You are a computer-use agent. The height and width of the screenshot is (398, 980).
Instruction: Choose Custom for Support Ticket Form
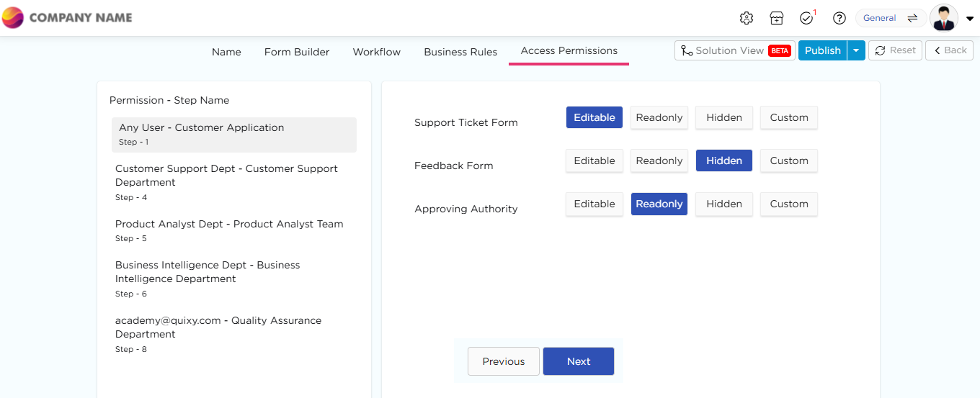(788, 117)
